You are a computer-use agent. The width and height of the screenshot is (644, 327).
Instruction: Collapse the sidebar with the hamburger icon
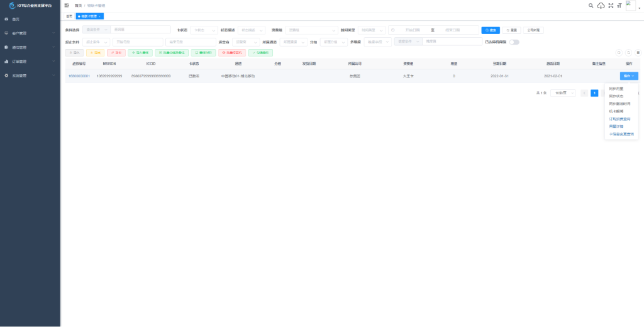point(67,5)
